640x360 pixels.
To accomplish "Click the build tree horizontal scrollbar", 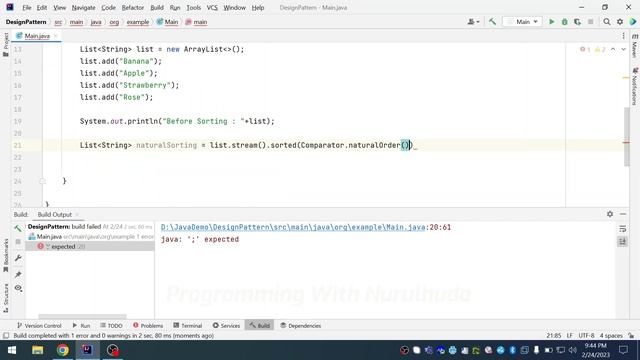I will click(x=82, y=316).
